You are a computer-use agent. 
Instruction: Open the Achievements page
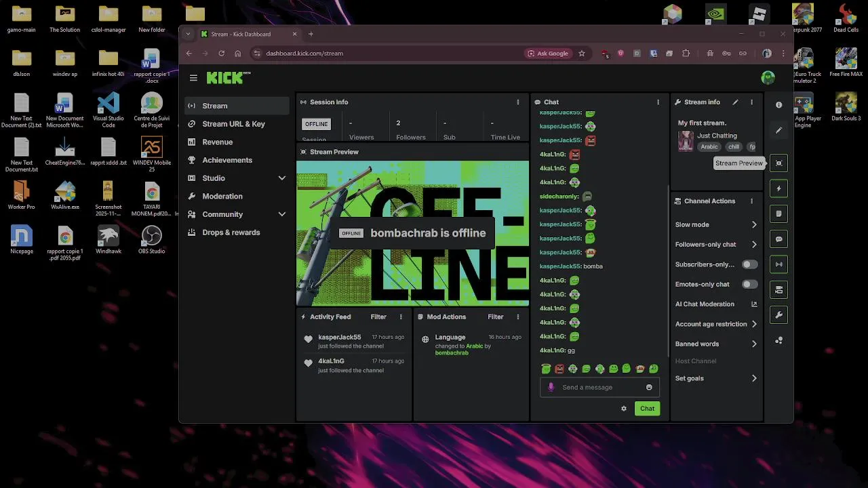[x=237, y=160]
